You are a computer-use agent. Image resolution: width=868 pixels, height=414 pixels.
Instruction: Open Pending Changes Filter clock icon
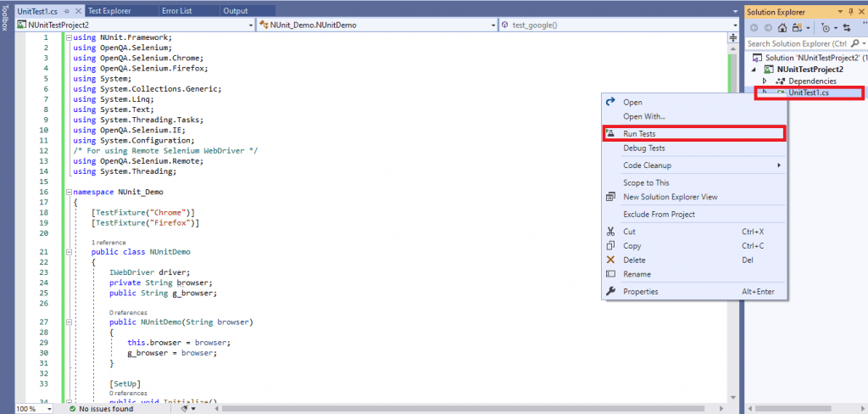pos(826,28)
